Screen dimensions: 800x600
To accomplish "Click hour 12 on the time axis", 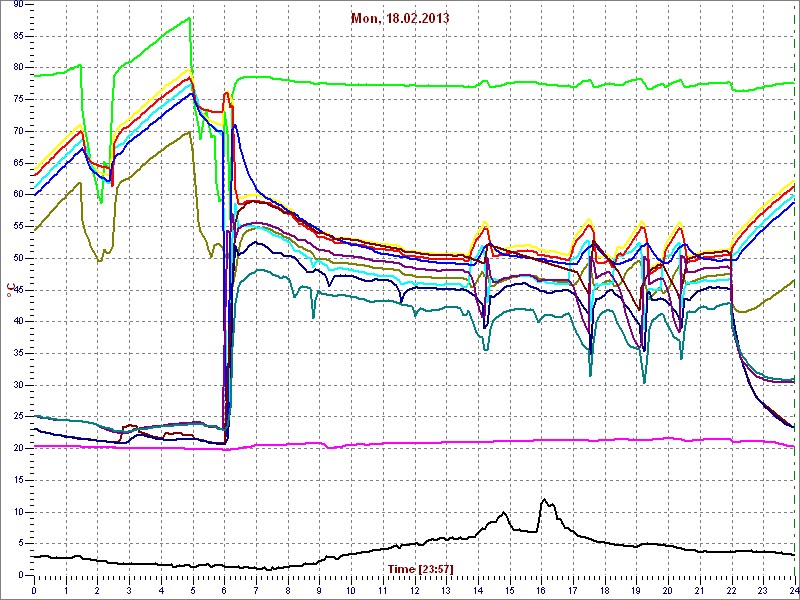I will [414, 590].
